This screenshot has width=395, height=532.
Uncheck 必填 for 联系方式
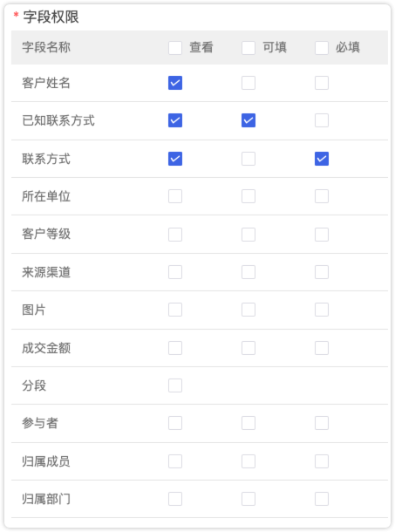coord(322,159)
